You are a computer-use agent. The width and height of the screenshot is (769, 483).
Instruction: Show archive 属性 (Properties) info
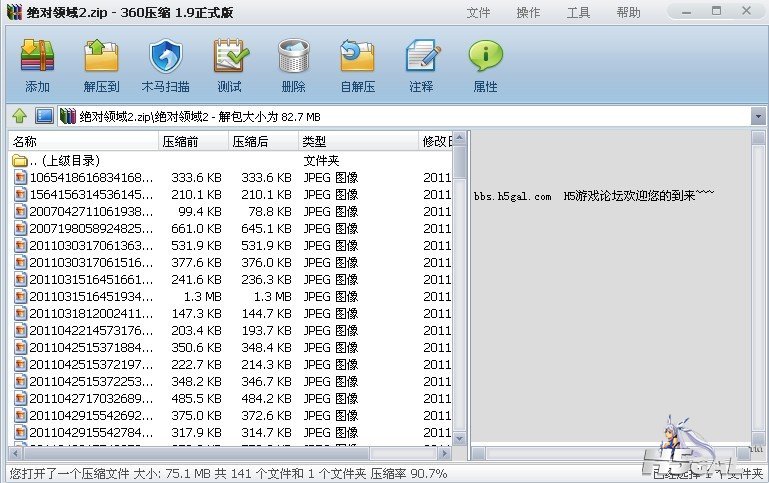tap(485, 66)
